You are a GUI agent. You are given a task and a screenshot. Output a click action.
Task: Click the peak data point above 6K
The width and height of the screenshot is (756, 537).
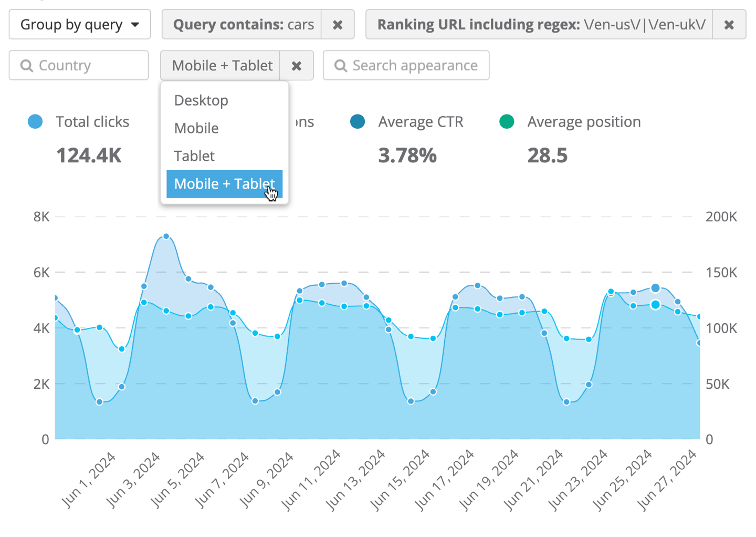pos(166,236)
